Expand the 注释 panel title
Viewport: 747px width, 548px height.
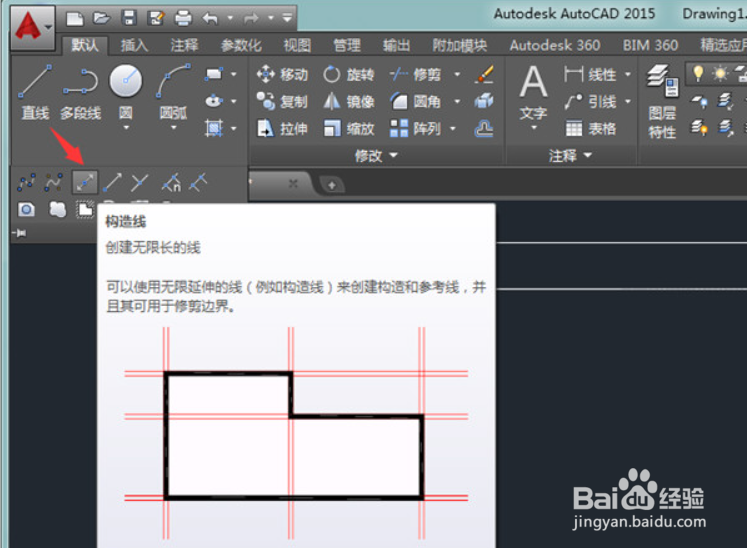(570, 155)
